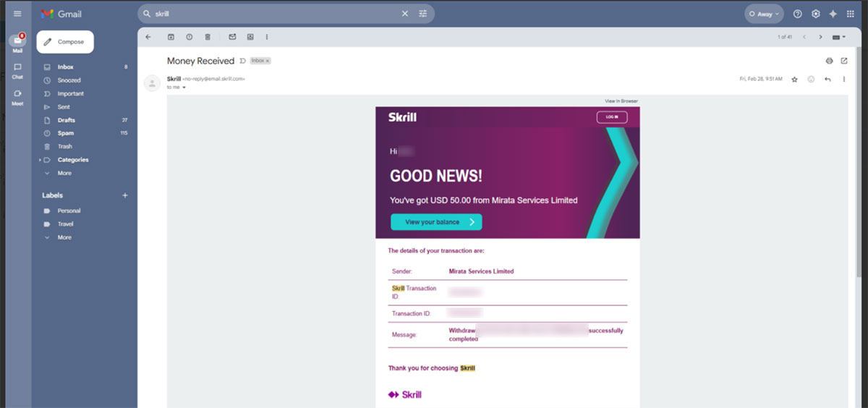Go back to the search results
This screenshot has width=868, height=408.
coord(148,37)
